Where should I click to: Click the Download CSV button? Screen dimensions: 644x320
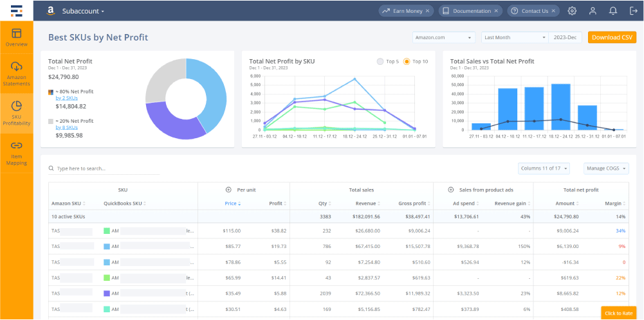[x=612, y=37]
